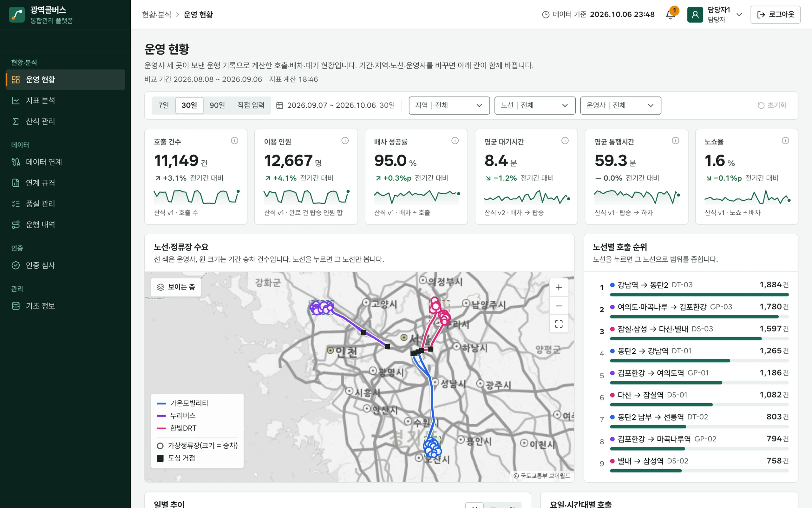
Task: Click the 한빛DRT pink legend swatch
Action: (x=161, y=428)
